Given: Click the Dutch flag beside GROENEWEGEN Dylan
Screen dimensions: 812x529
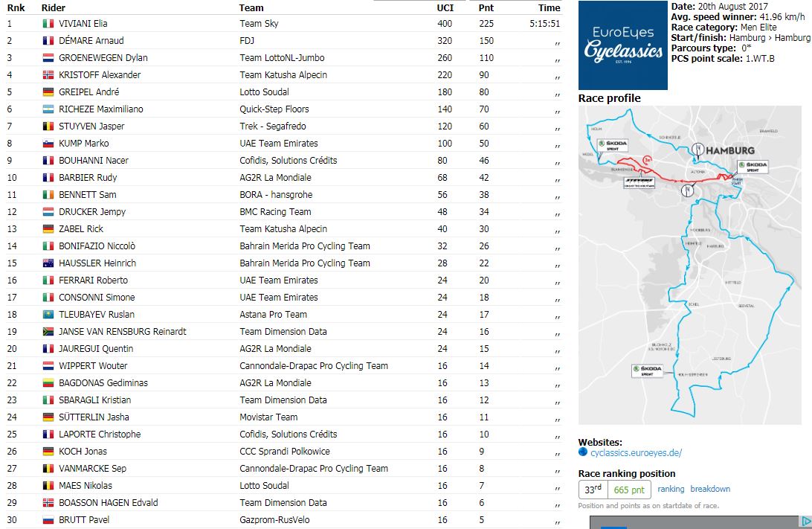Looking at the screenshot, I should pyautogui.click(x=48, y=57).
